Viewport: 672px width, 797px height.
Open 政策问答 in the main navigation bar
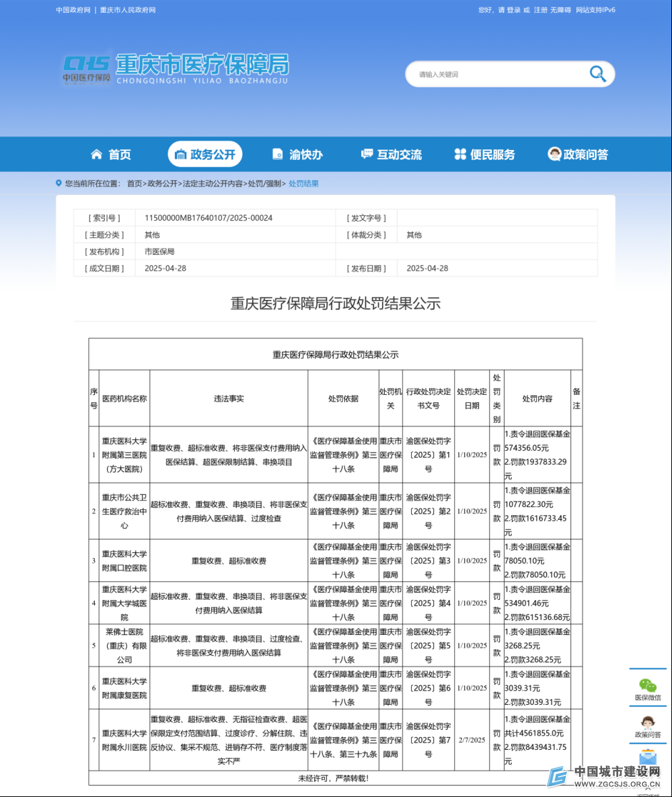tap(578, 155)
